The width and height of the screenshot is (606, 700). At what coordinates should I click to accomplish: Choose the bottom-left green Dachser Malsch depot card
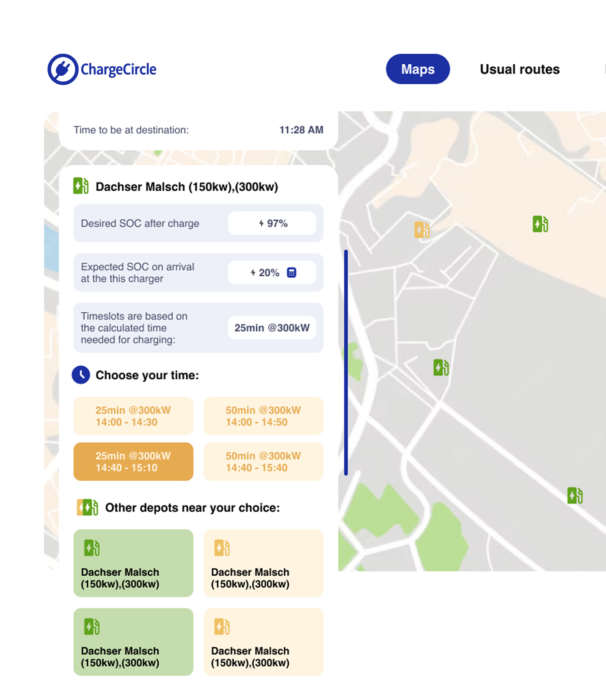tap(133, 642)
